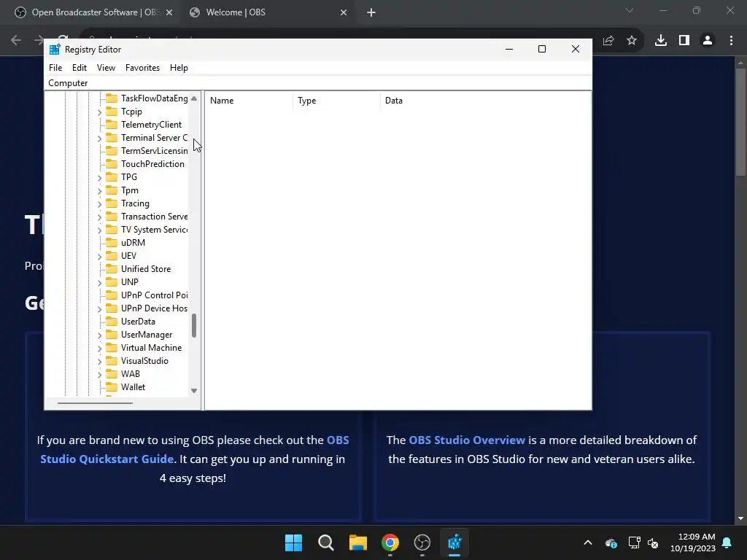The image size is (747, 560).
Task: Switch to the Open Broadcaster Software tab
Action: click(94, 12)
